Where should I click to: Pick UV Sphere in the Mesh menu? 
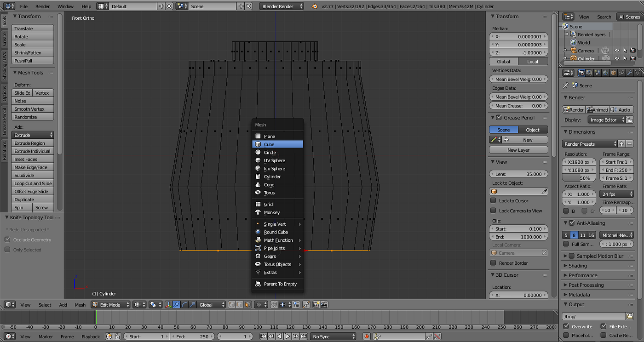[x=278, y=160]
